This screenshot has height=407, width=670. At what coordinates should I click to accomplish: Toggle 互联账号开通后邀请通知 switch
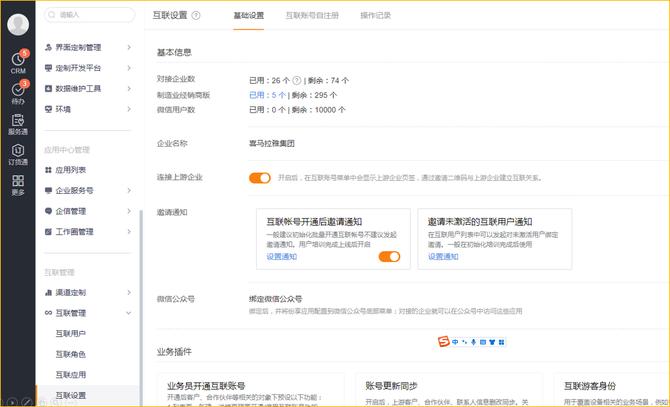click(388, 257)
